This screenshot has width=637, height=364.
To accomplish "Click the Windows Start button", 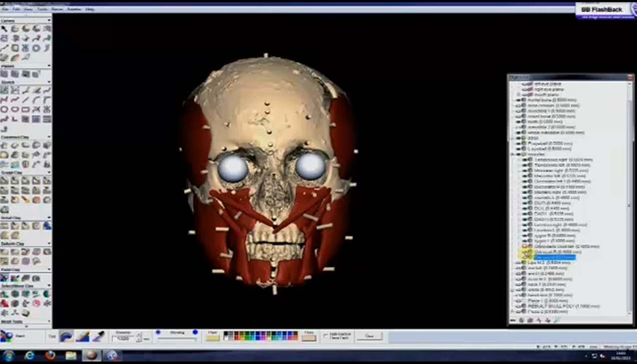I will pos(8,356).
